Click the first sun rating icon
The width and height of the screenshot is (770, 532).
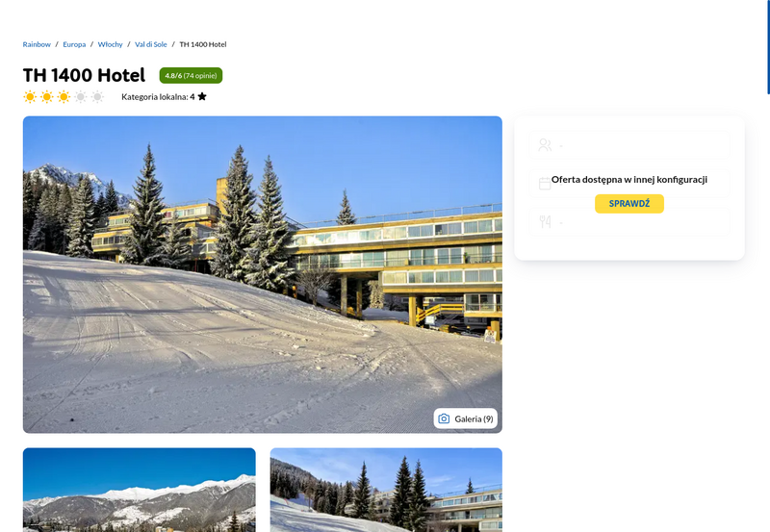30,96
